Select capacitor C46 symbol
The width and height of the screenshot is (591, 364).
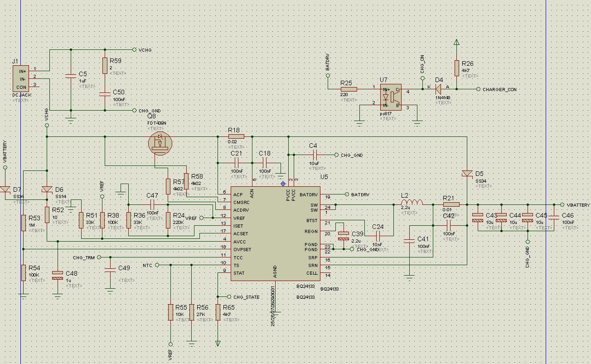(554, 218)
